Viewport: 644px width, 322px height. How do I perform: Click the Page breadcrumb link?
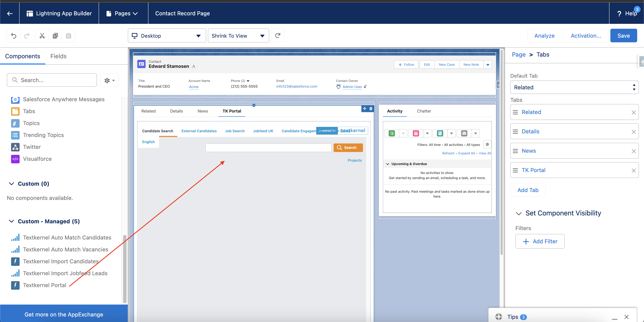pos(519,55)
